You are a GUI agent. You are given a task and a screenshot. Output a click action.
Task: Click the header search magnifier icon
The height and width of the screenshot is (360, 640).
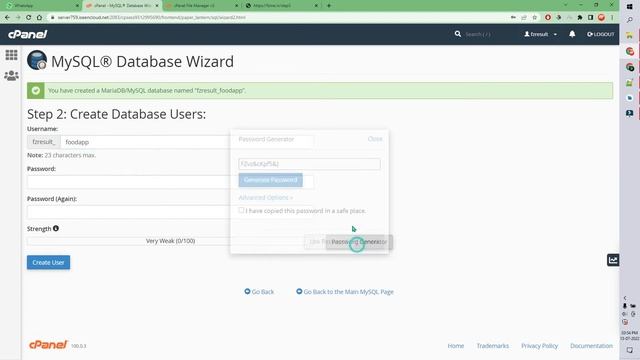pos(458,34)
